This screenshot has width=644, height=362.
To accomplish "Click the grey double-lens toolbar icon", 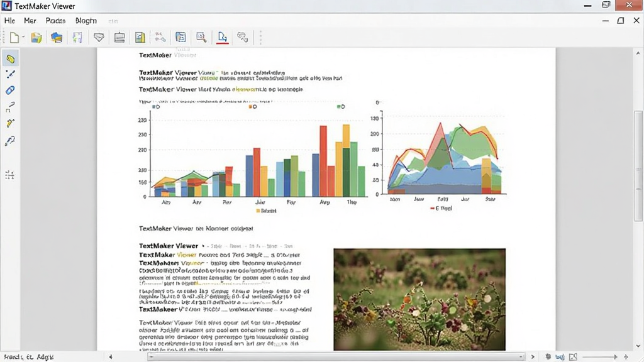I will 242,37.
